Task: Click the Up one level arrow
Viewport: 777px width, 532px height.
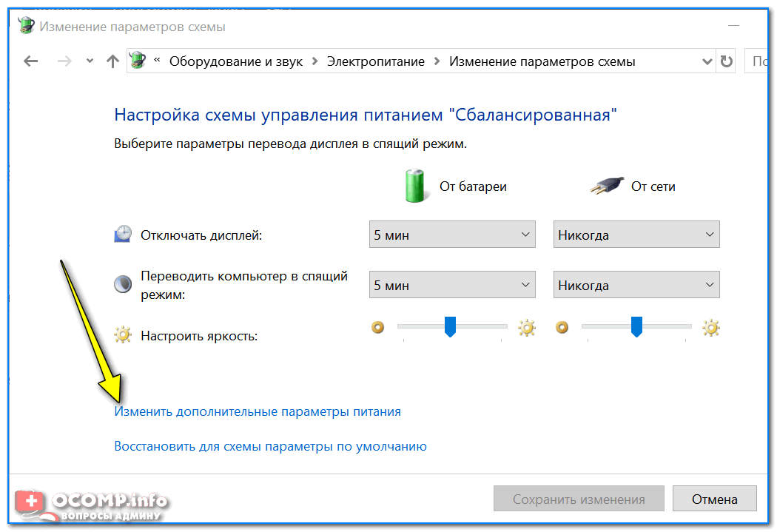Action: (x=112, y=61)
